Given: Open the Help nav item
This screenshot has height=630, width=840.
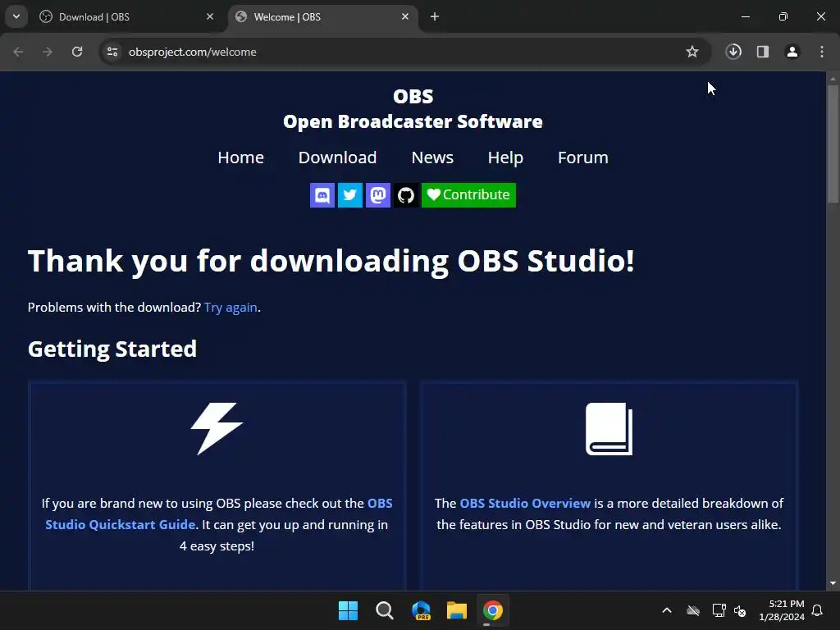Looking at the screenshot, I should pos(505,157).
